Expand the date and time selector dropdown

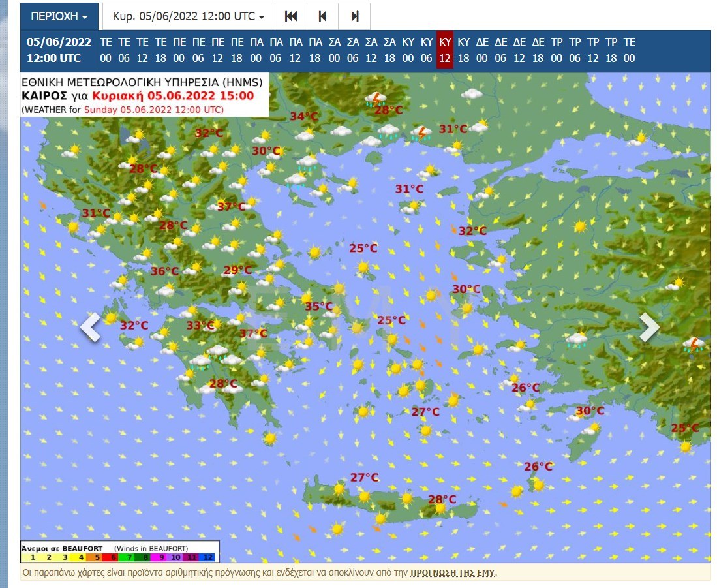click(x=189, y=16)
